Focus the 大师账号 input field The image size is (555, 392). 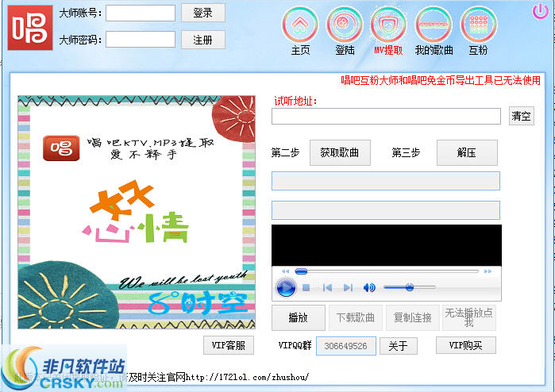point(141,13)
